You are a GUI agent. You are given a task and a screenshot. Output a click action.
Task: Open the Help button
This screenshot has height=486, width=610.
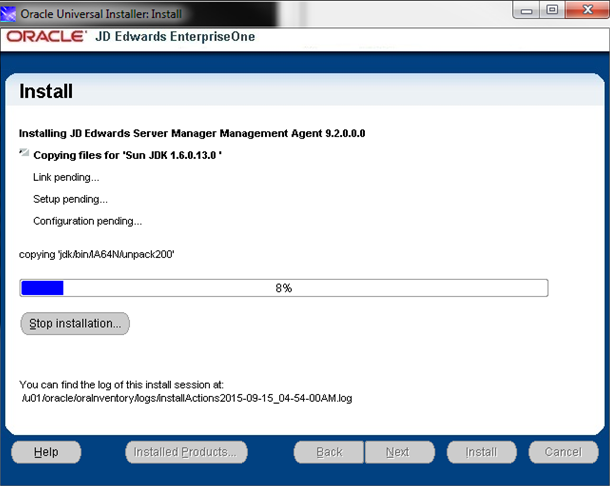(46, 452)
